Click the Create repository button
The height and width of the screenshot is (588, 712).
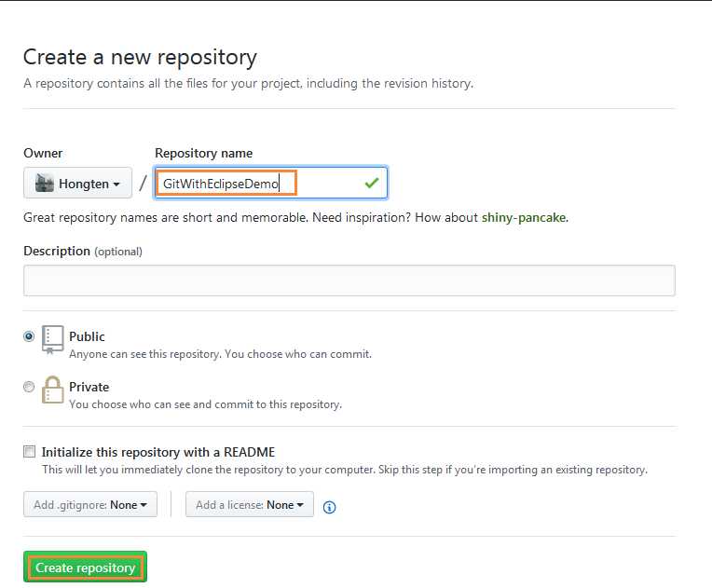85,567
